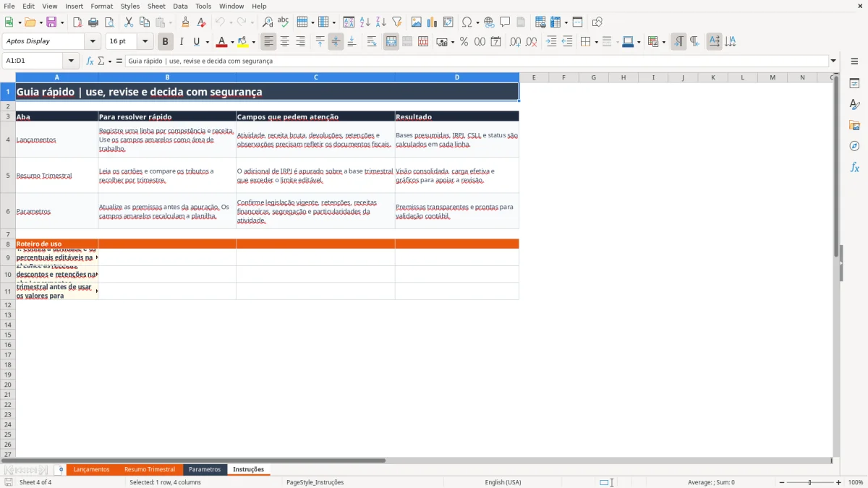Screen dimensions: 868x488
Task: Expand the formula bar arrow
Action: coord(833,61)
